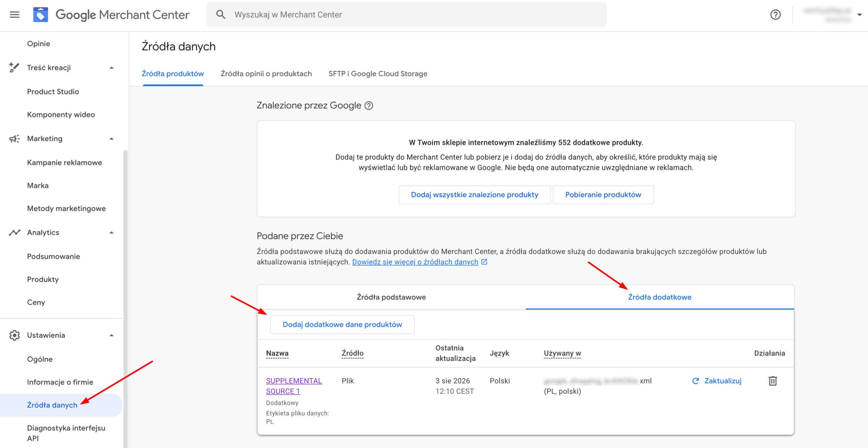Open Marka in the sidebar
The height and width of the screenshot is (448, 868).
tap(38, 186)
